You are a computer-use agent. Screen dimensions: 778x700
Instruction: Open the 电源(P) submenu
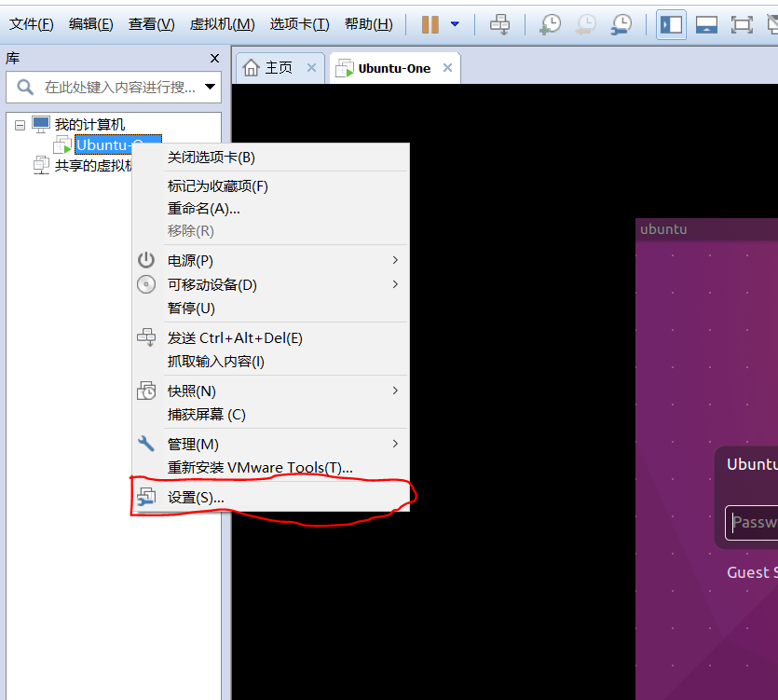[x=271, y=260]
